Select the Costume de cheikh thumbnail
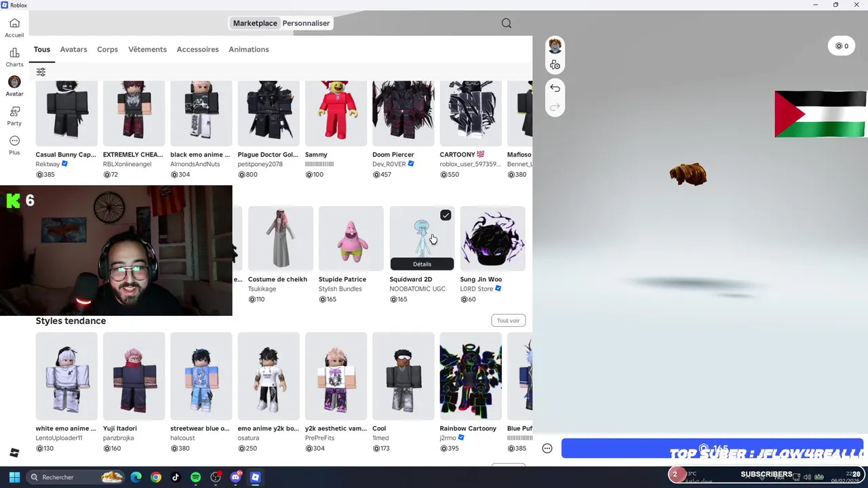This screenshot has width=868, height=488. pos(281,238)
